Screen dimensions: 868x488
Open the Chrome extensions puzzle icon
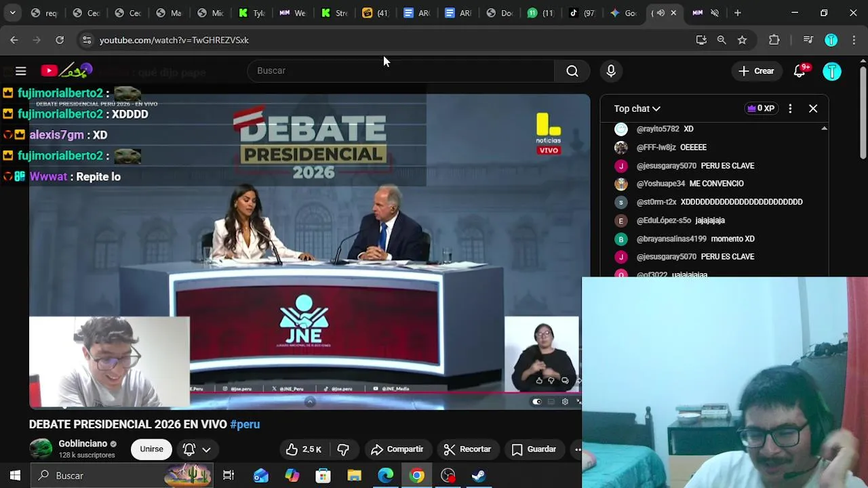tap(774, 40)
